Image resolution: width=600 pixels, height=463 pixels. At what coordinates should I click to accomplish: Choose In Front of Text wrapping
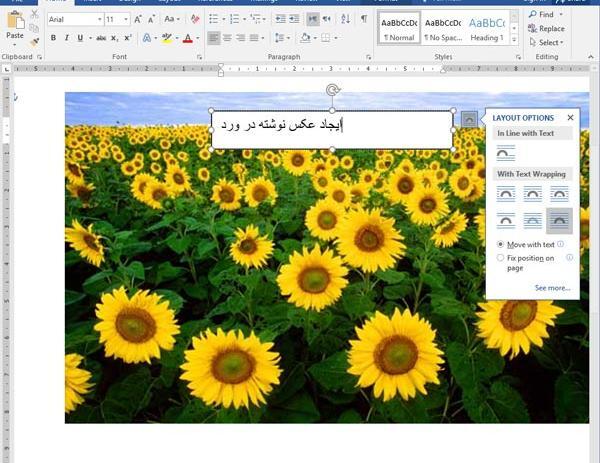point(559,221)
